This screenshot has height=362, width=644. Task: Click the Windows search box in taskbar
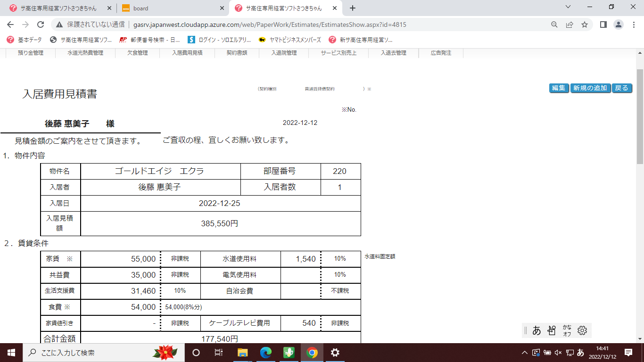pos(90,353)
